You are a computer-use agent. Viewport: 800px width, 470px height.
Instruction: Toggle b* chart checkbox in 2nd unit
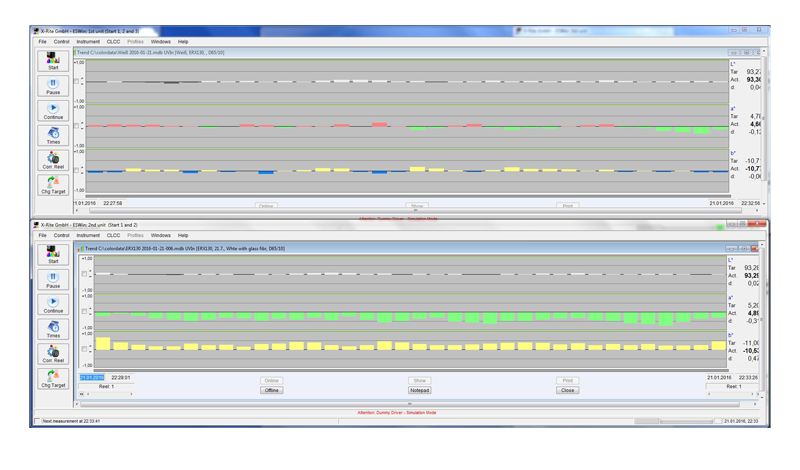(84, 349)
